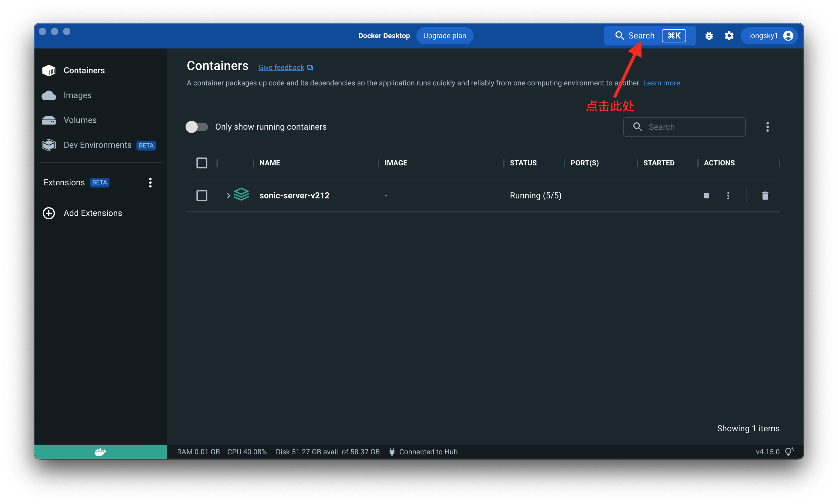Open Dev Environments in sidebar
This screenshot has height=504, width=838.
click(x=100, y=145)
